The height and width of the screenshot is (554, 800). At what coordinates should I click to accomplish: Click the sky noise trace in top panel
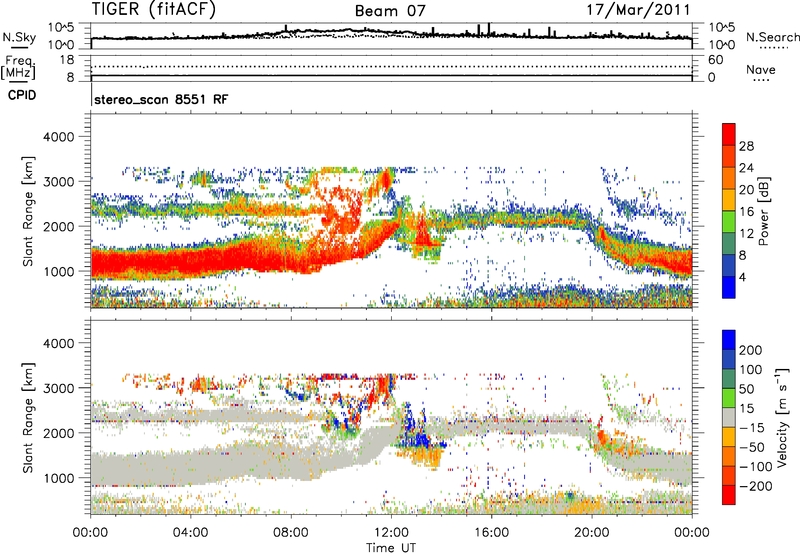click(391, 33)
